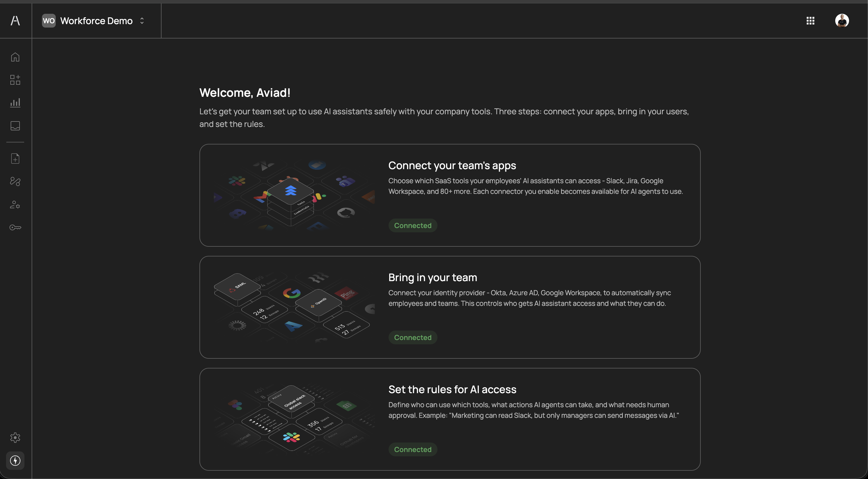The image size is (868, 479).
Task: Open the user settings icon in sidebar
Action: click(15, 204)
